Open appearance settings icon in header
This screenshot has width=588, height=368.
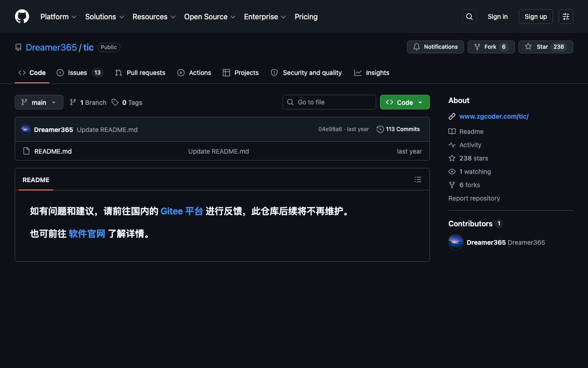coord(566,17)
